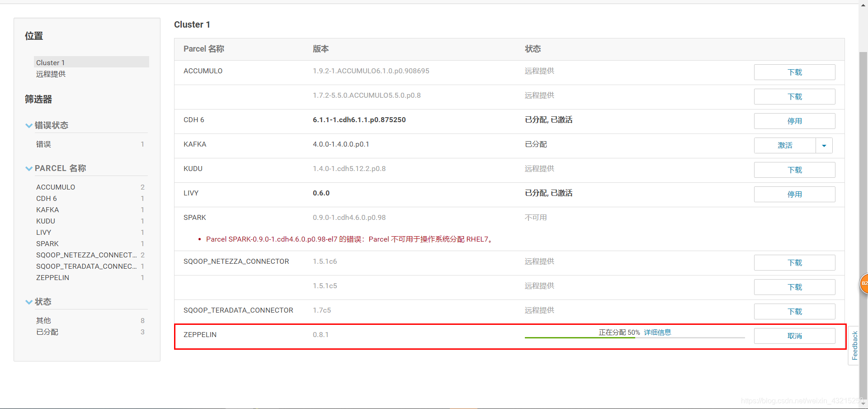The height and width of the screenshot is (409, 868).
Task: Open 详细信息 link for ZEPPELIN
Action: 657,333
